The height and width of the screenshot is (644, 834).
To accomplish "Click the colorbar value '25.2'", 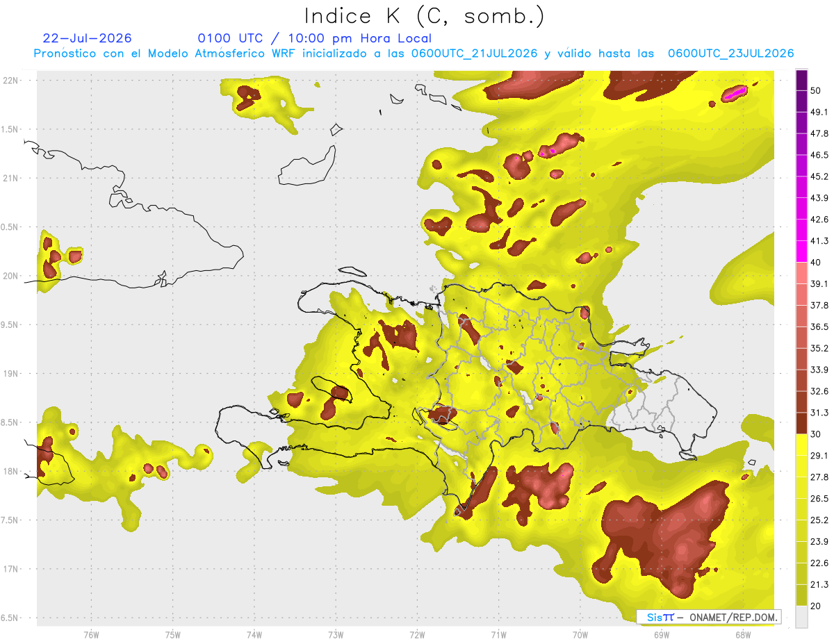I will [819, 520].
